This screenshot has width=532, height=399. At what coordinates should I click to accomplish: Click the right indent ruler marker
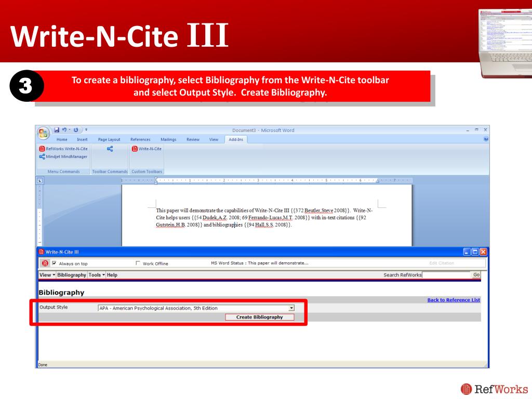click(x=377, y=181)
